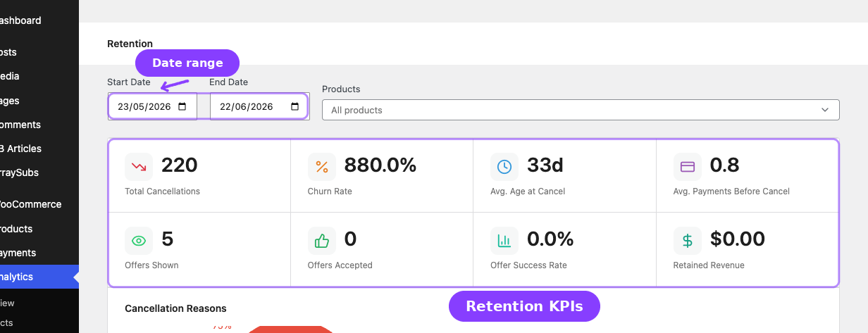868x333 pixels.
Task: Click the Avg. Payments Before Cancel card icon
Action: 687,167
